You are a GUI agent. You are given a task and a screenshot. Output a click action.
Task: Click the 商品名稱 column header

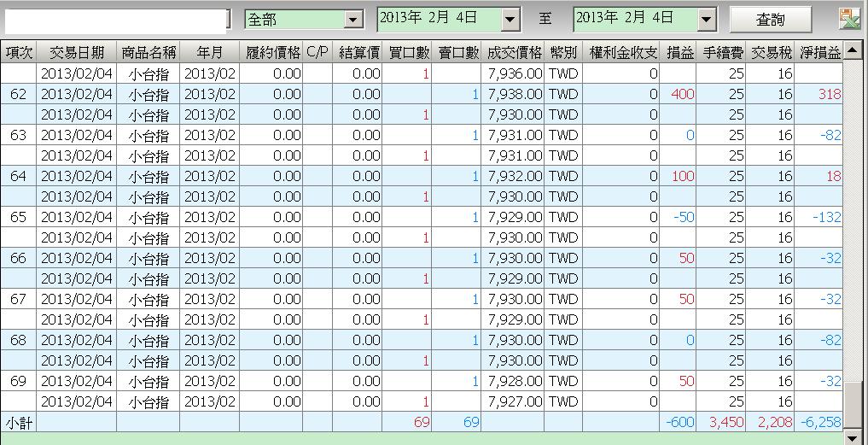(149, 52)
